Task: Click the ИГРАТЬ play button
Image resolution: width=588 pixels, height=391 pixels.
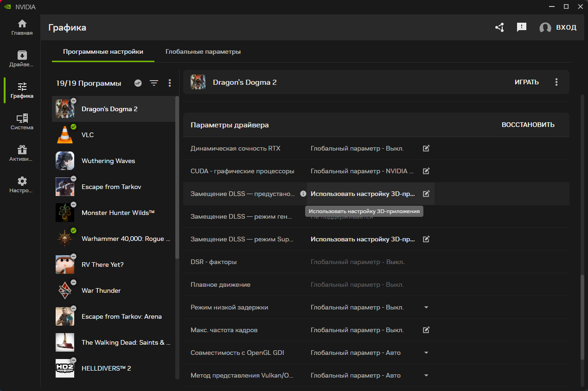Action: 527,82
